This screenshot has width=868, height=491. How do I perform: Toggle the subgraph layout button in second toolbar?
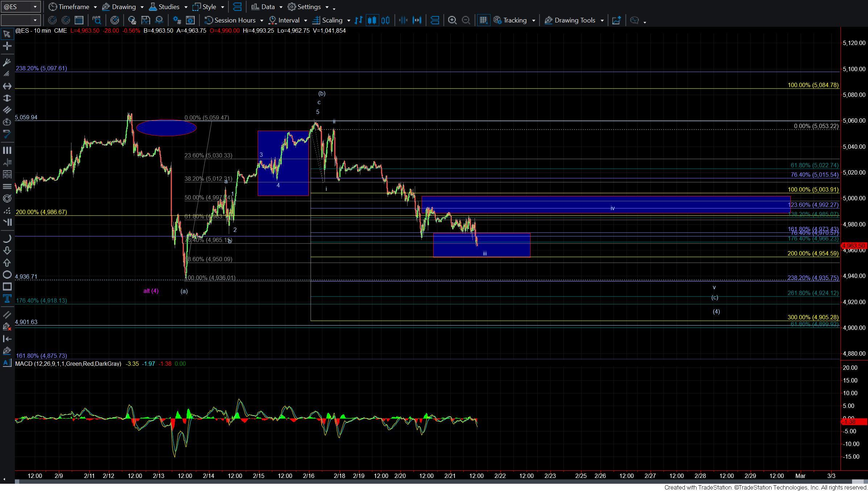[435, 20]
